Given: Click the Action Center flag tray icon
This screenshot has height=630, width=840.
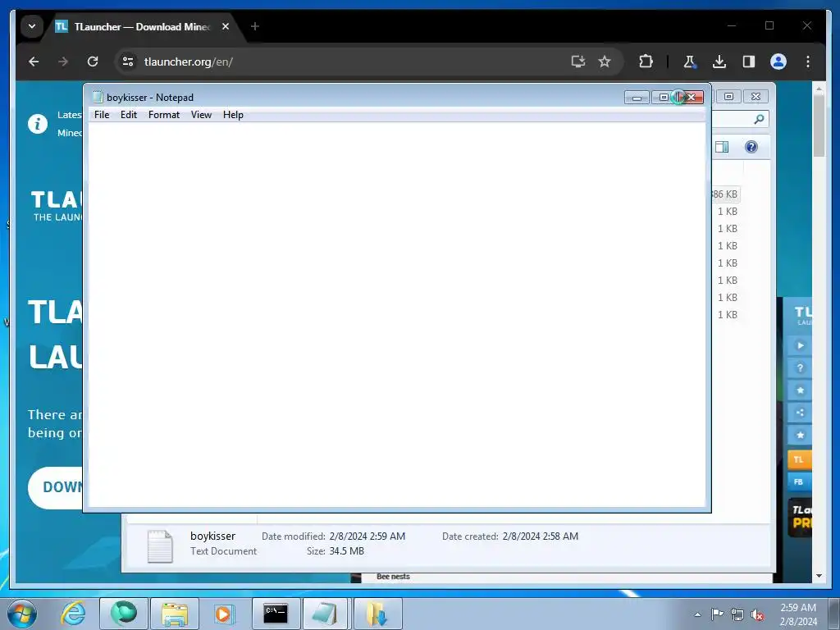Looking at the screenshot, I should click(x=717, y=614).
